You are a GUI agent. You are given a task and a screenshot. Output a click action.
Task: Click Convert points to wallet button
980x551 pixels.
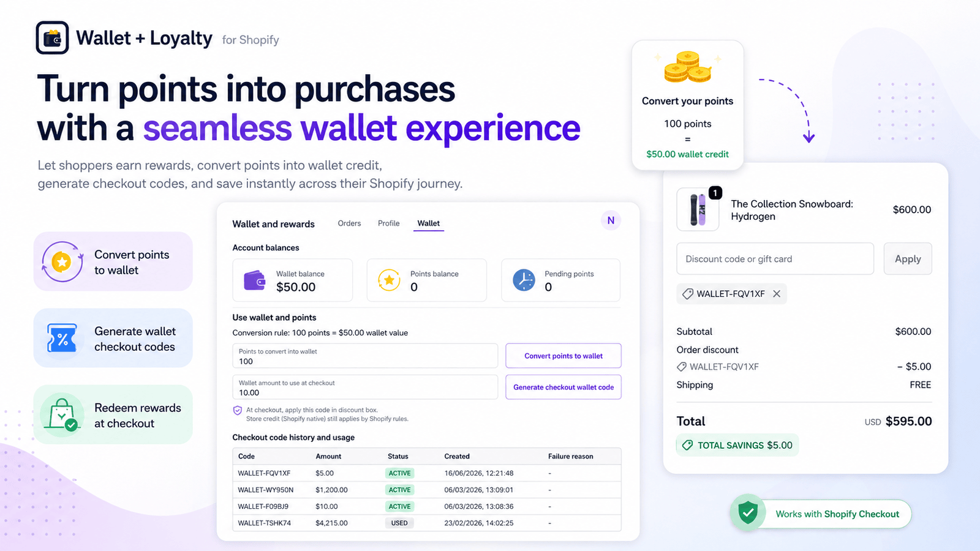pos(563,356)
